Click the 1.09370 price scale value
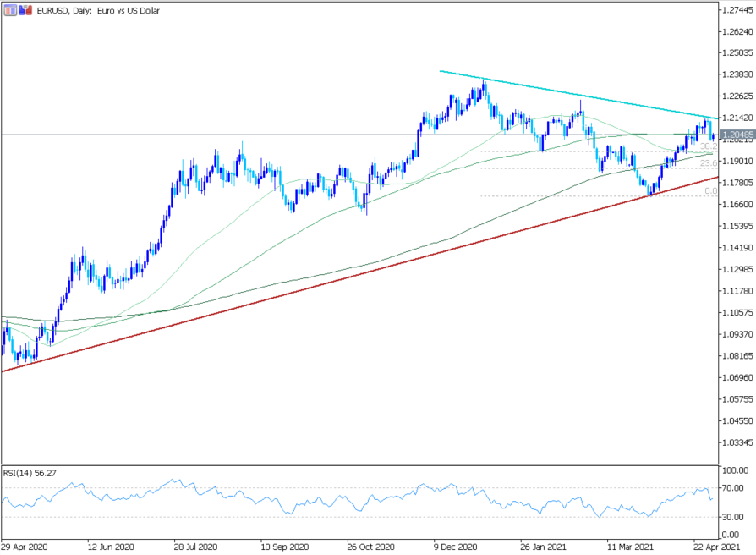This screenshot has height=555, width=756. pos(737,334)
